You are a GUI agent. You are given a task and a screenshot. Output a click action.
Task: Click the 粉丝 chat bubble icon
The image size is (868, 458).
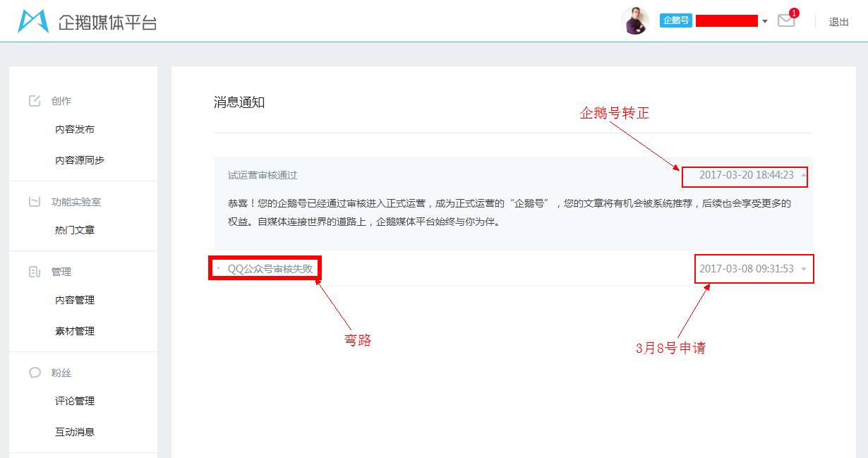coord(35,372)
